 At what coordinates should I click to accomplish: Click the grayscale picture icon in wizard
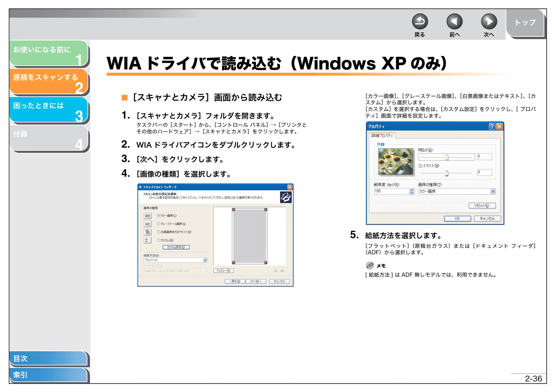[x=147, y=224]
